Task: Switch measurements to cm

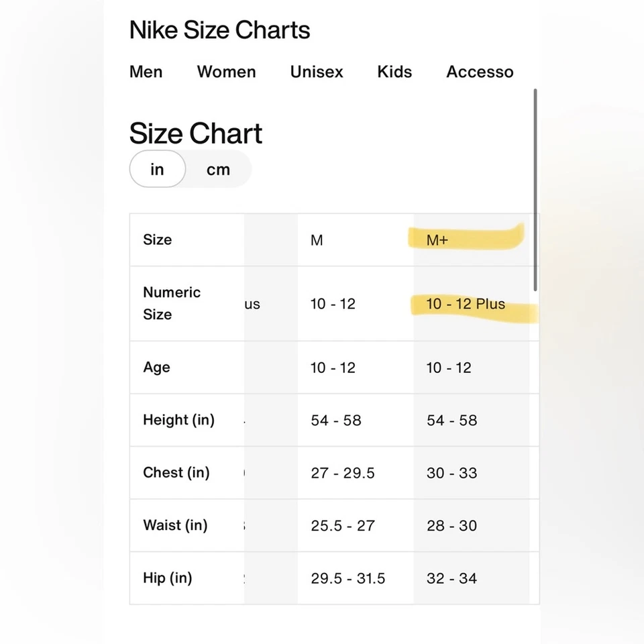Action: click(x=218, y=169)
